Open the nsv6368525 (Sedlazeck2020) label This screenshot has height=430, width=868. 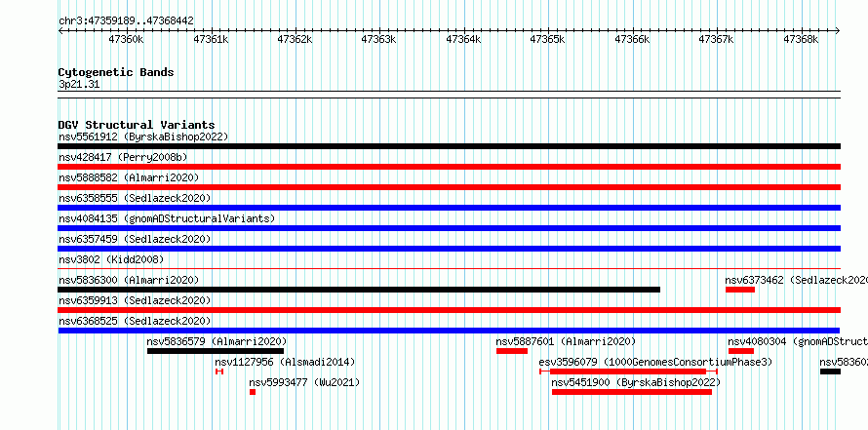pos(135,321)
